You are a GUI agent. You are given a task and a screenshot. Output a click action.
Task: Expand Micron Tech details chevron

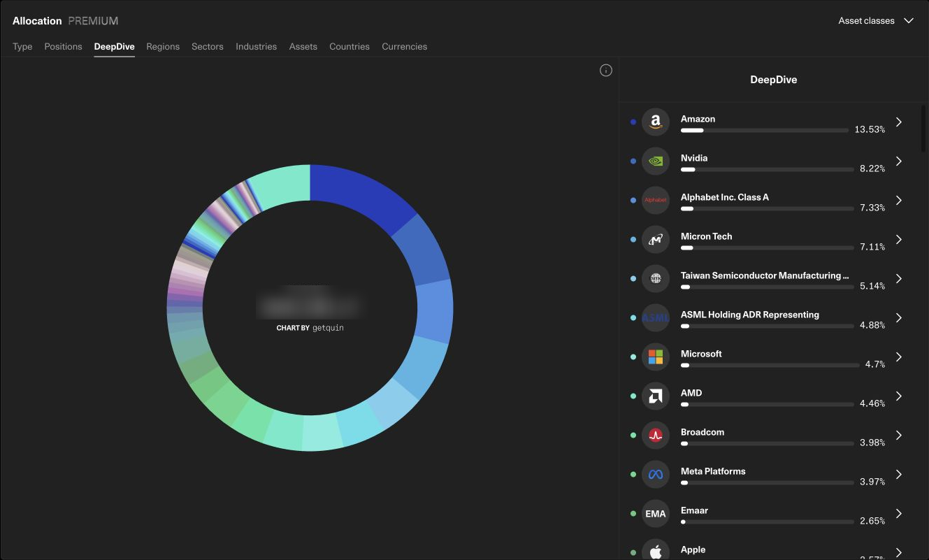(899, 240)
